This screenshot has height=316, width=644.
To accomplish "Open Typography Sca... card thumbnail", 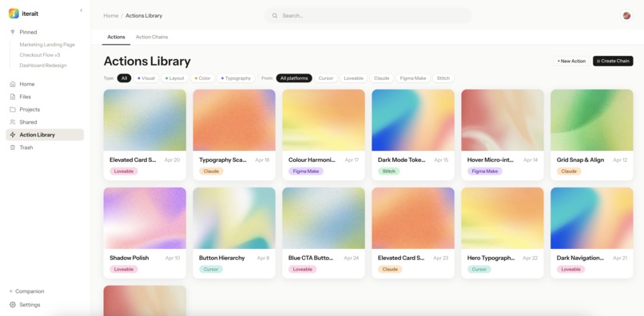I will click(234, 120).
